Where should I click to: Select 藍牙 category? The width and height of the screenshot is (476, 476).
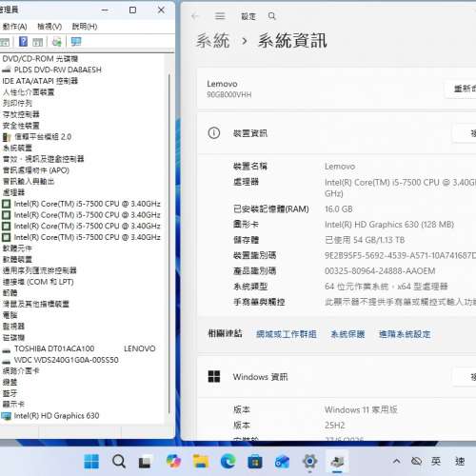10,393
